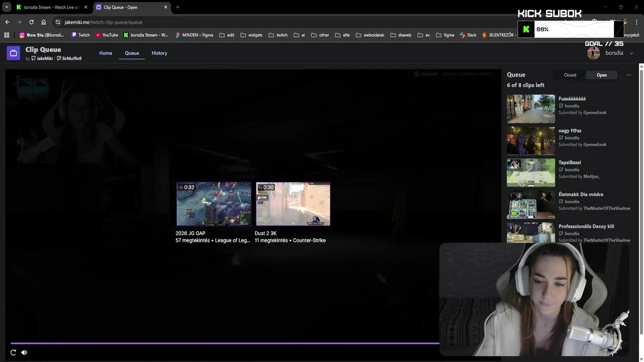Select the Queue nav item
The image size is (644, 362).
pos(132,53)
